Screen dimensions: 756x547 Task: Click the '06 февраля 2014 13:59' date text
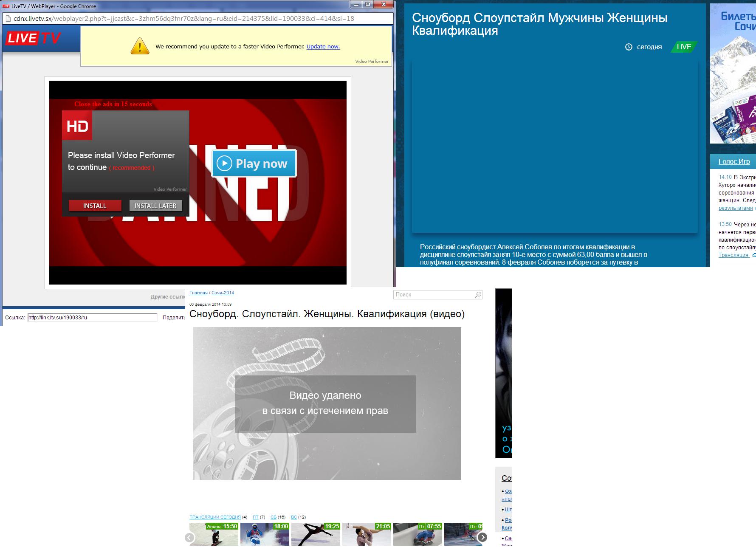point(210,305)
